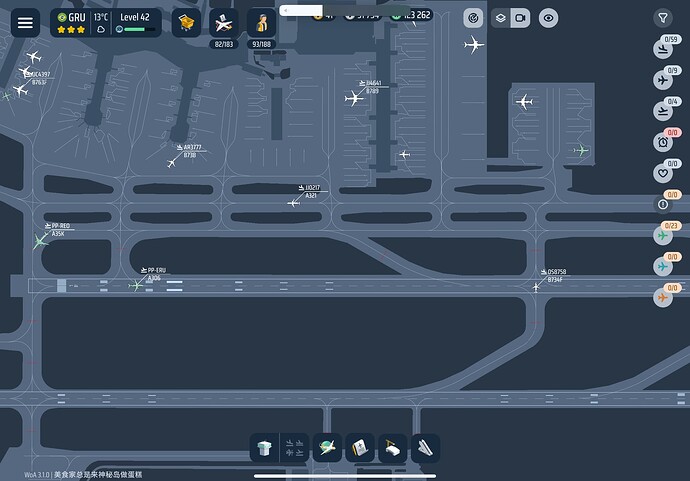Select the B789 plane at terminal

(x=354, y=98)
